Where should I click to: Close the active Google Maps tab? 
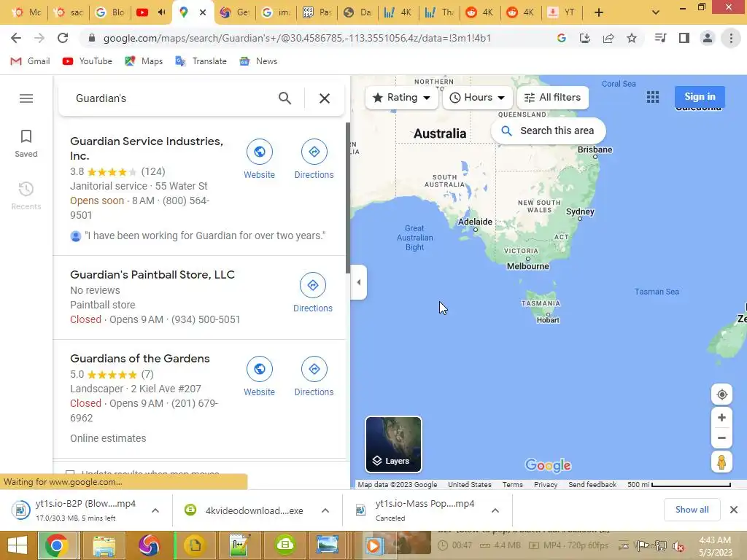coord(203,12)
